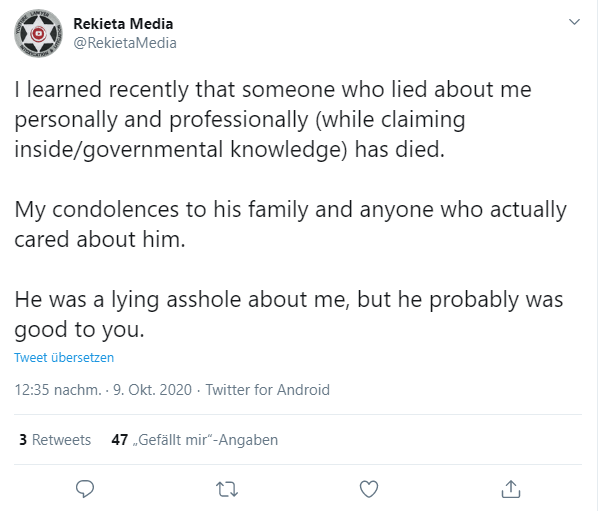Click the "He was a lying" paragraph
This screenshot has width=601, height=511.
pyautogui.click(x=289, y=314)
